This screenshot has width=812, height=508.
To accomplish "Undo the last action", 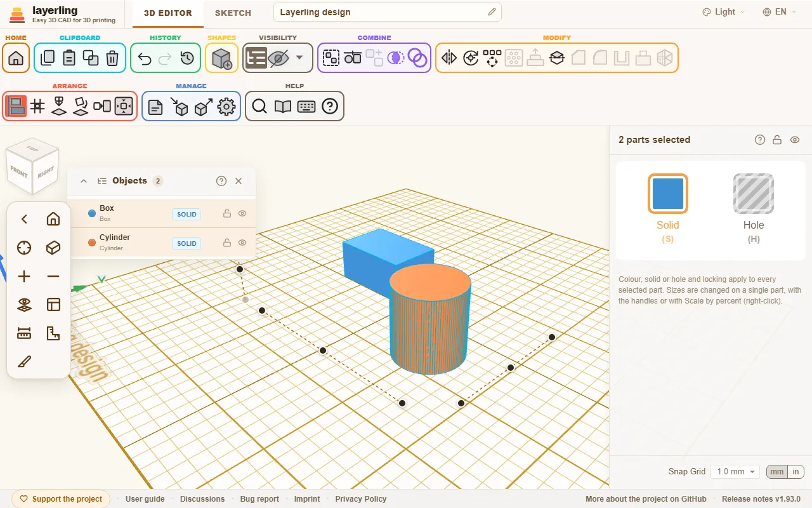I will (x=144, y=58).
